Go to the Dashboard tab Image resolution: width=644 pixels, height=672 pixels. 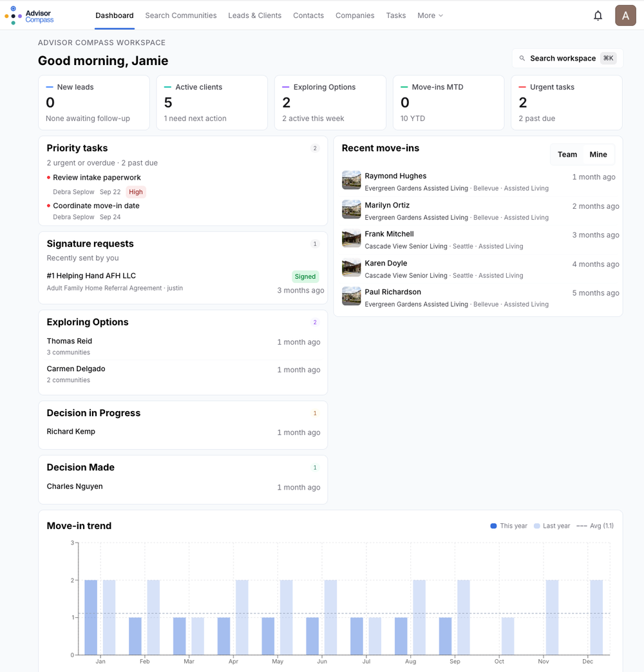point(115,15)
